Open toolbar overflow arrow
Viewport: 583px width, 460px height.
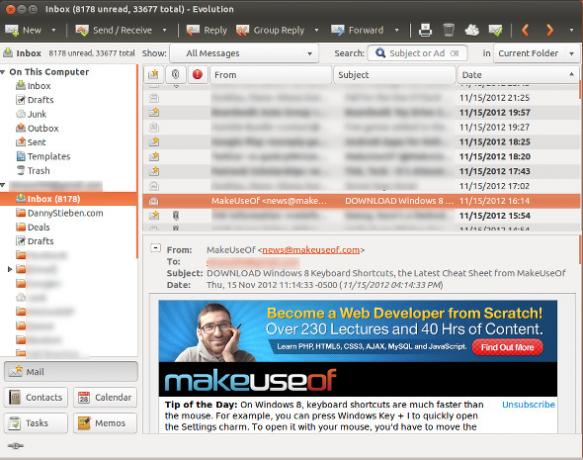[x=571, y=30]
